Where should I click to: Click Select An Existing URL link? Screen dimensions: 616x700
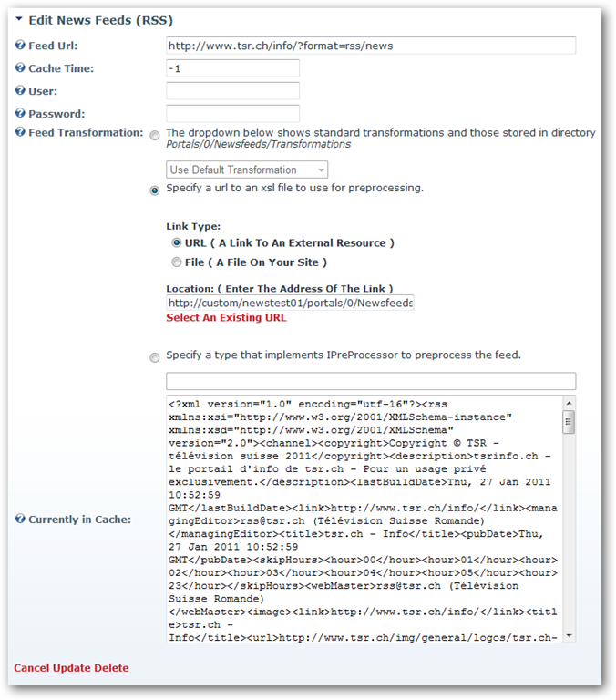[226, 317]
